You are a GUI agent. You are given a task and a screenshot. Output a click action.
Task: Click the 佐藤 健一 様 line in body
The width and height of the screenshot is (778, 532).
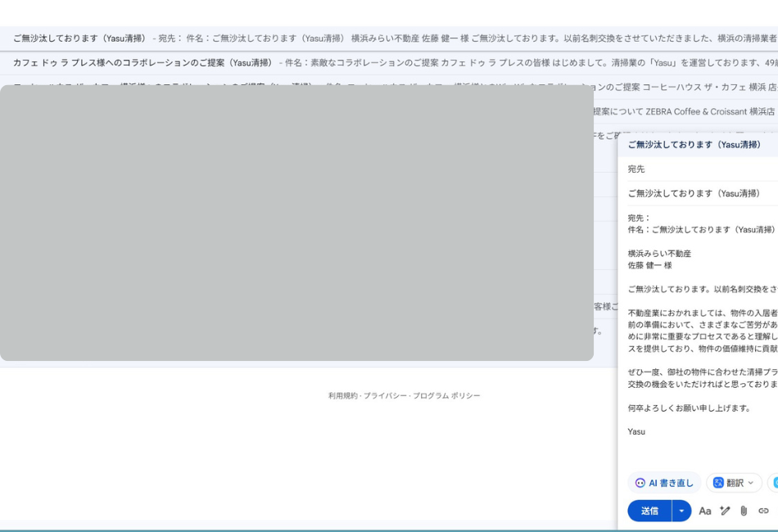click(649, 265)
